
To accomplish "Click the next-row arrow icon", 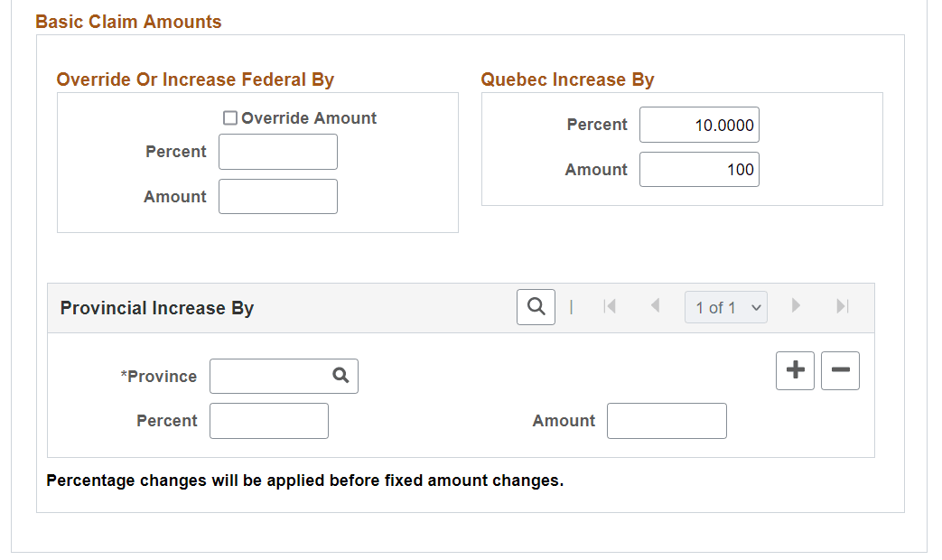I will 795,307.
